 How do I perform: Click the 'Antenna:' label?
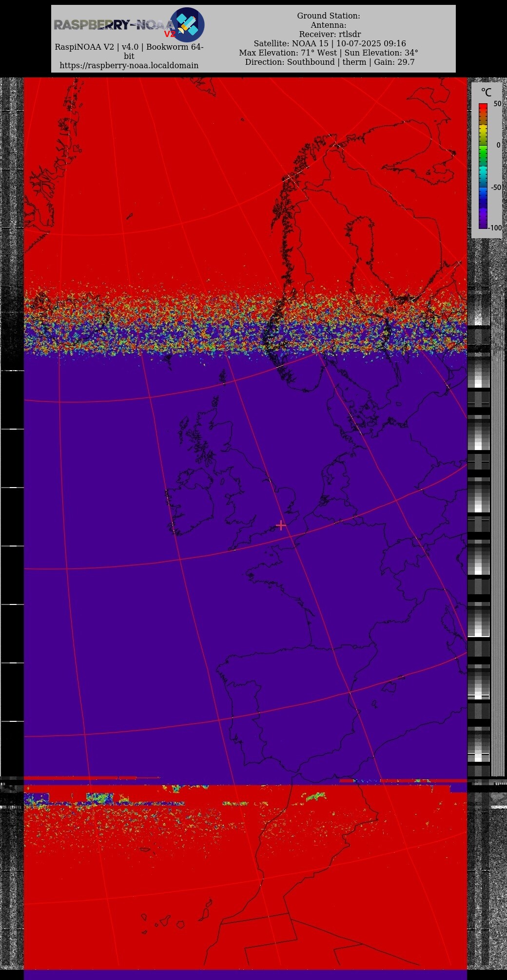(x=329, y=25)
